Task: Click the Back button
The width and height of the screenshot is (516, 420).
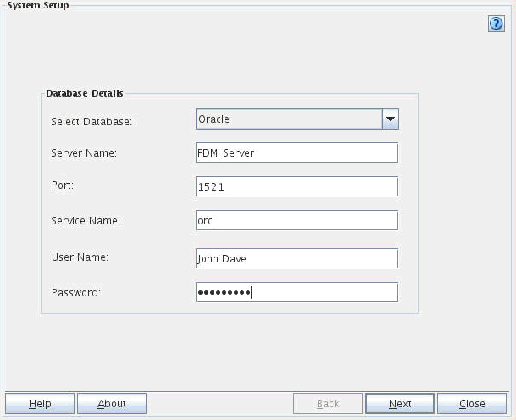Action: pos(328,404)
